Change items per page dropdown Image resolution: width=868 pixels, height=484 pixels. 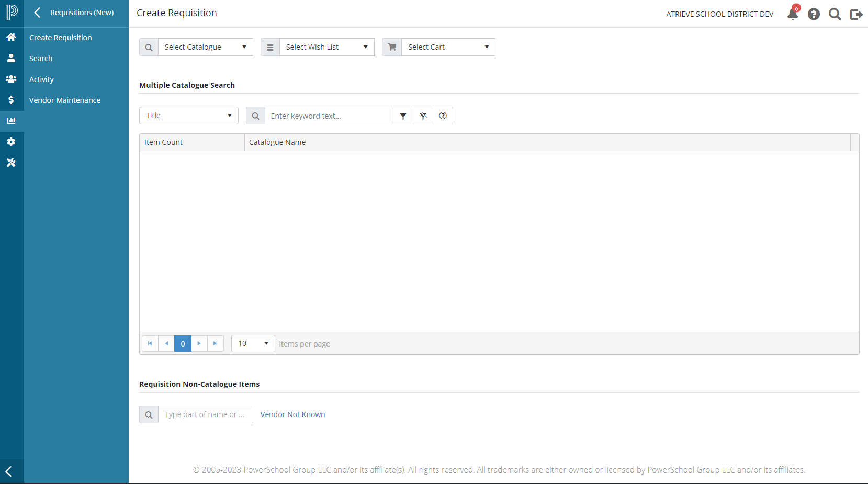[253, 343]
